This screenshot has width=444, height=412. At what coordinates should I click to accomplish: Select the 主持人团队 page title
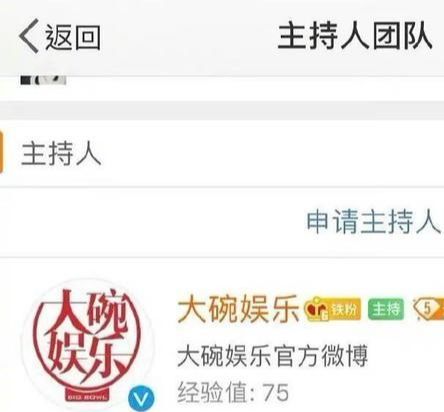coord(355,36)
